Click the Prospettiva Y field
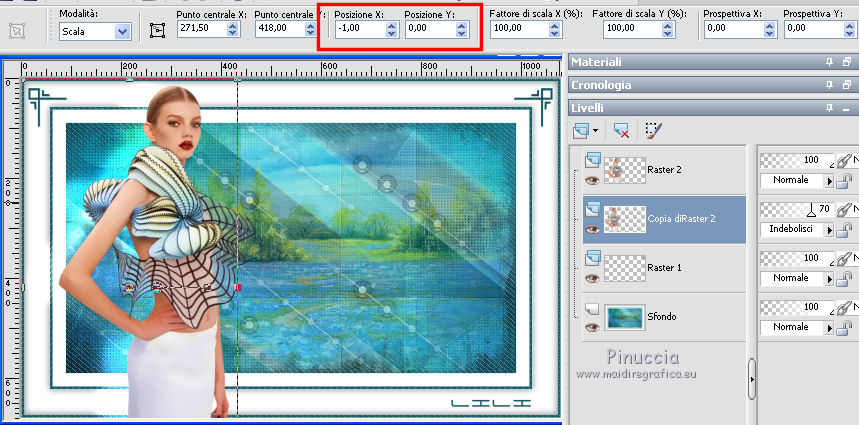This screenshot has width=859, height=425. (812, 29)
